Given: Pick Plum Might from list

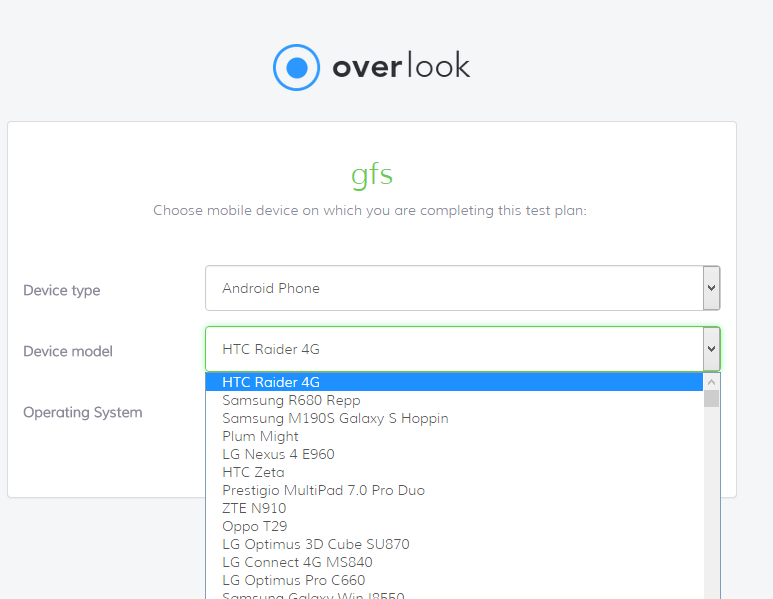Looking at the screenshot, I should (x=454, y=436).
